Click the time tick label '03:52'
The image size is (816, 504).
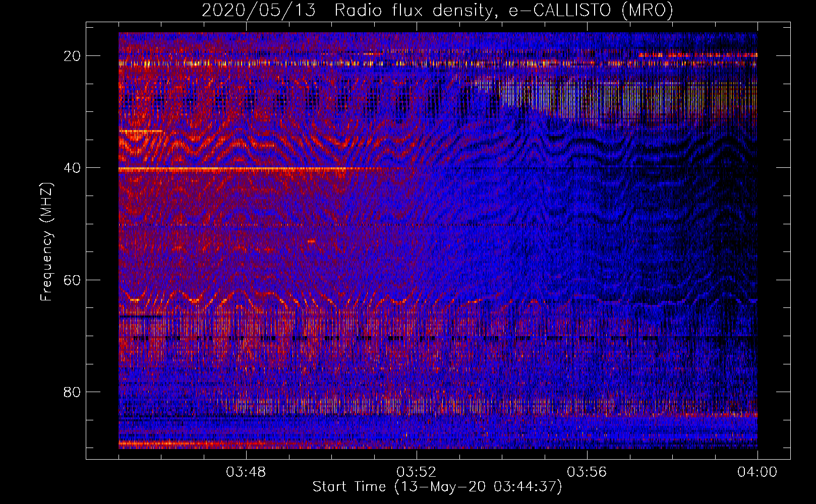click(x=417, y=472)
